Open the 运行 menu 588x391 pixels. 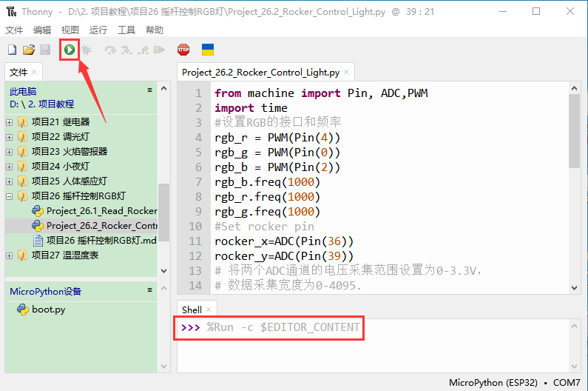98,30
